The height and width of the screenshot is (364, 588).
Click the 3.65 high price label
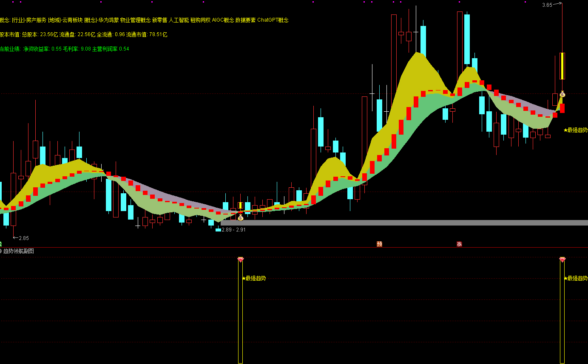click(547, 5)
